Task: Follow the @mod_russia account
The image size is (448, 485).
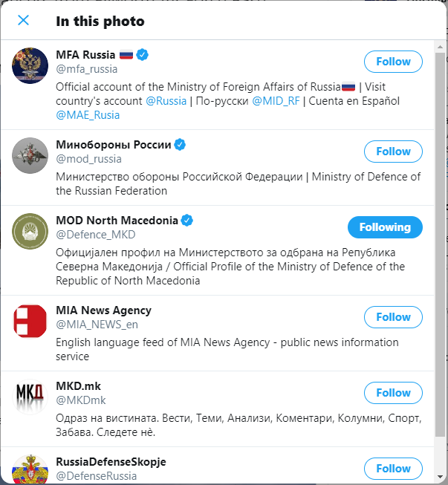Action: tap(393, 152)
